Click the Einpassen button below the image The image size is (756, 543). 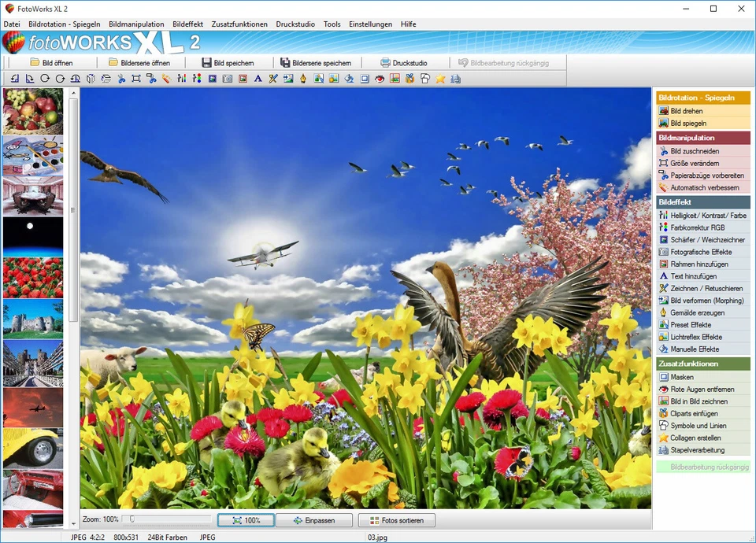pyautogui.click(x=314, y=519)
